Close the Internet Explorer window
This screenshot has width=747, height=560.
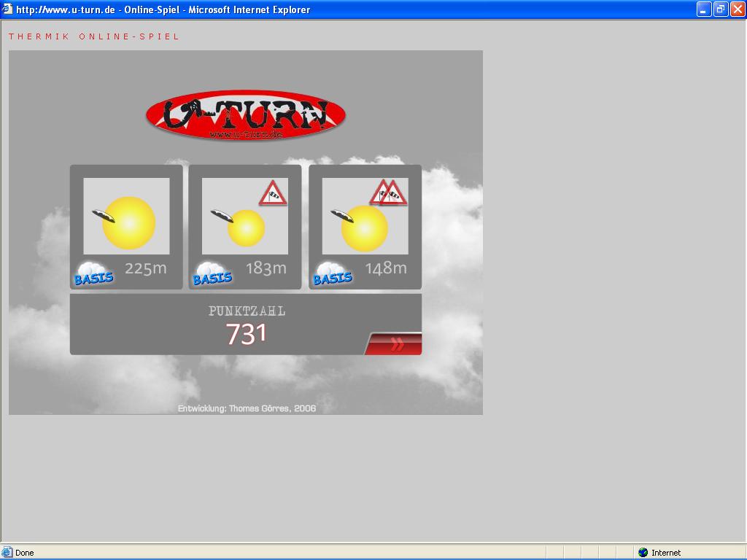738,9
